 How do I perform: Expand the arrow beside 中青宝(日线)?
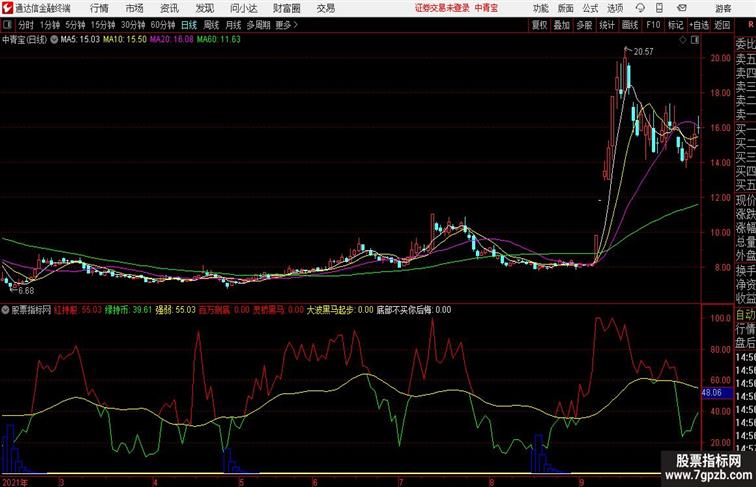coord(54,40)
